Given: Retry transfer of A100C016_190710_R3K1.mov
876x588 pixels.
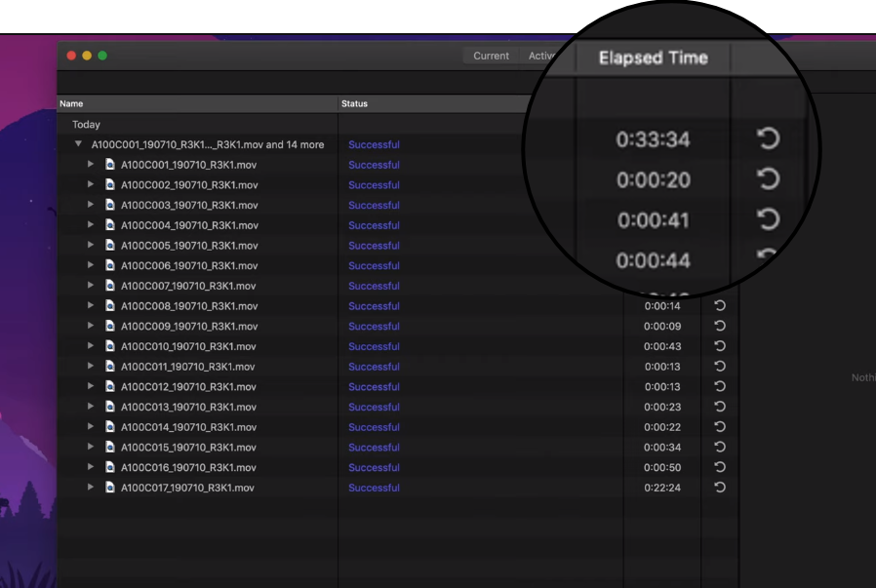Looking at the screenshot, I should coord(719,467).
